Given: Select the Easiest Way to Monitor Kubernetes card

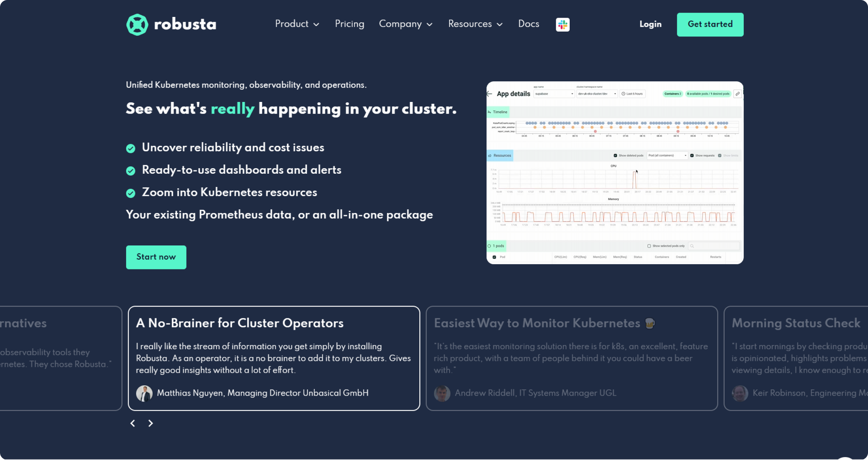Looking at the screenshot, I should point(572,358).
